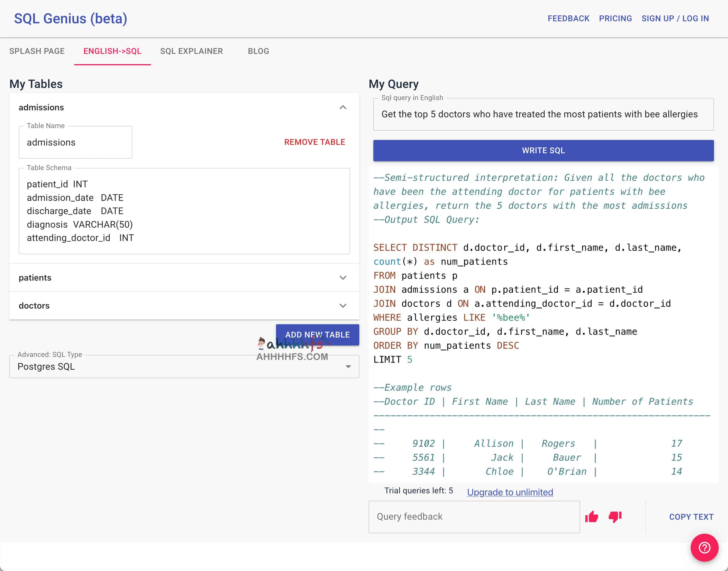The image size is (728, 571).
Task: Click the thumbs down feedback icon
Action: 615,517
